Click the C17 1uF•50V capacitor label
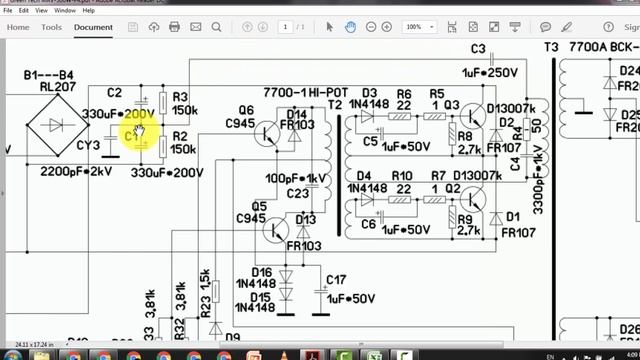Viewport: 640px width, 360px height. tap(350, 289)
